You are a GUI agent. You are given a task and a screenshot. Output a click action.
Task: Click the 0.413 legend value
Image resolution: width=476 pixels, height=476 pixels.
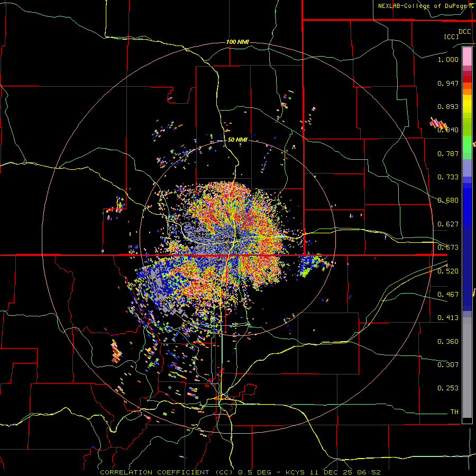[x=448, y=318]
